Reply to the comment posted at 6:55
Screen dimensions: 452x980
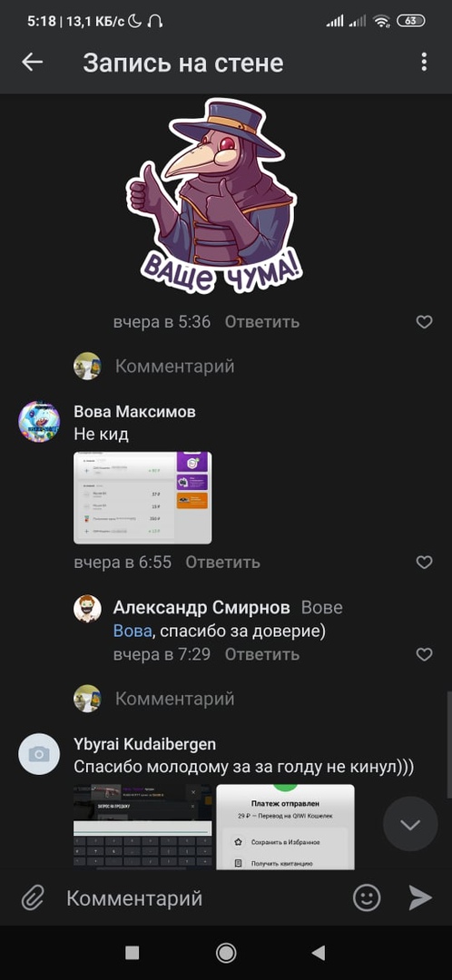tap(222, 562)
